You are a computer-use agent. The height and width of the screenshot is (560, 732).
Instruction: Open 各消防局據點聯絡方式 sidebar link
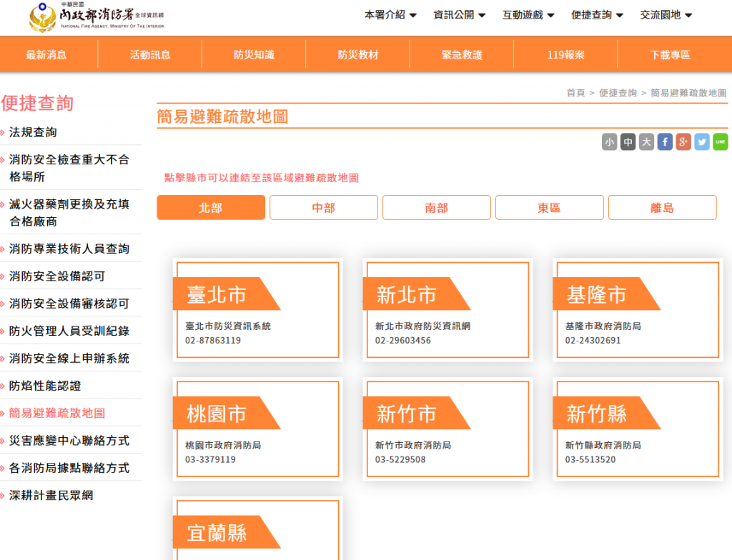pyautogui.click(x=69, y=468)
